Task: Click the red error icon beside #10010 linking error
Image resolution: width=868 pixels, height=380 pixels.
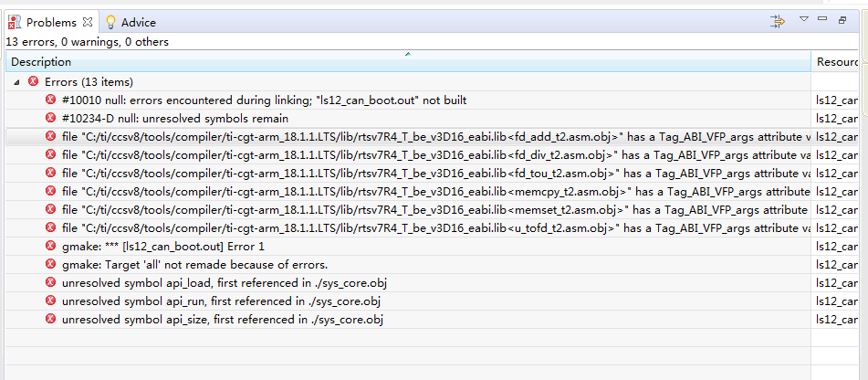Action: coord(51,100)
